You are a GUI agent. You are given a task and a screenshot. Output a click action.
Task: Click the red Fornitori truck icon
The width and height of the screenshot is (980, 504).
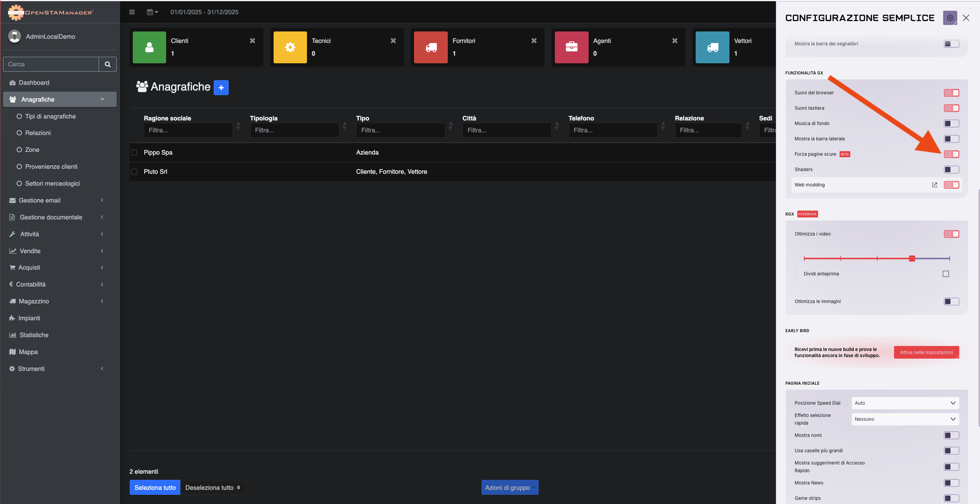coord(431,47)
